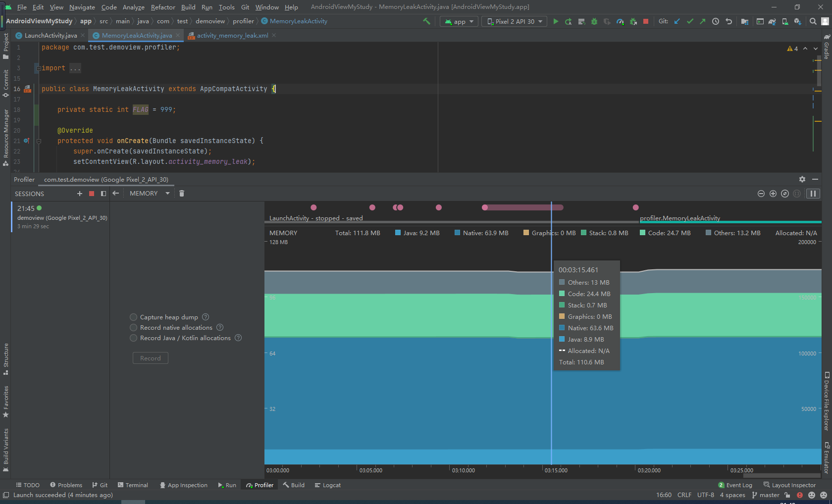Screen dimensions: 832x504
Task: Choose Record native allocations option
Action: 133,327
